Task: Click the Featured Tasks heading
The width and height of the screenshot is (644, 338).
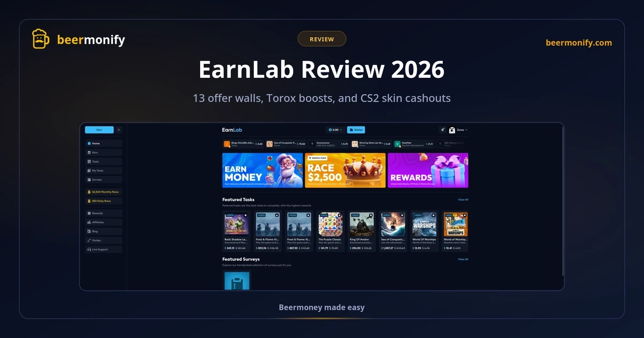Action: [x=238, y=200]
